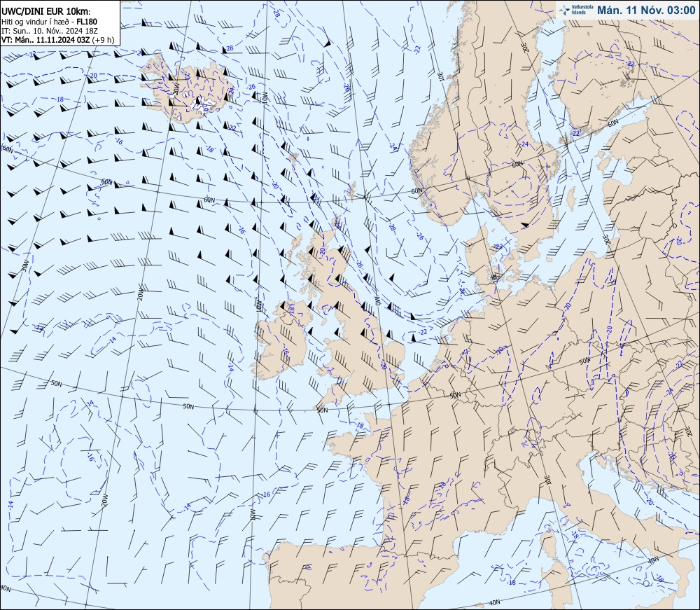
Task: Select 'Hiti og vindur í hæð - FL180' line
Action: click(49, 22)
